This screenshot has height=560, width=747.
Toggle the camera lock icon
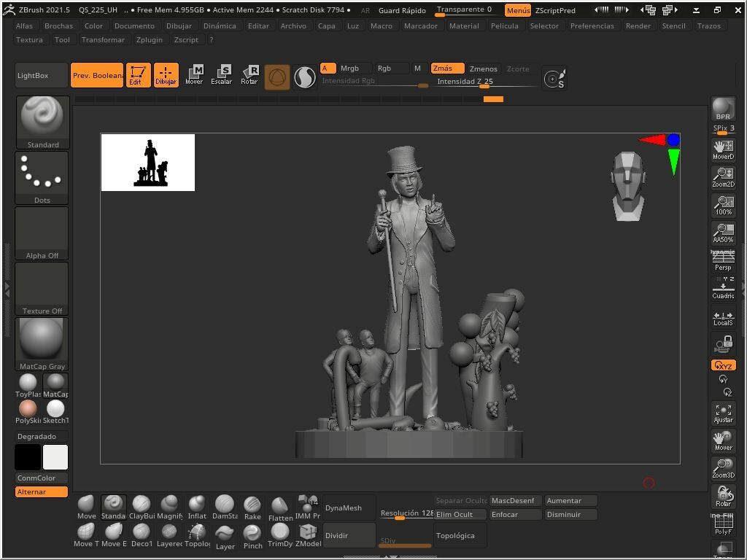(x=723, y=343)
